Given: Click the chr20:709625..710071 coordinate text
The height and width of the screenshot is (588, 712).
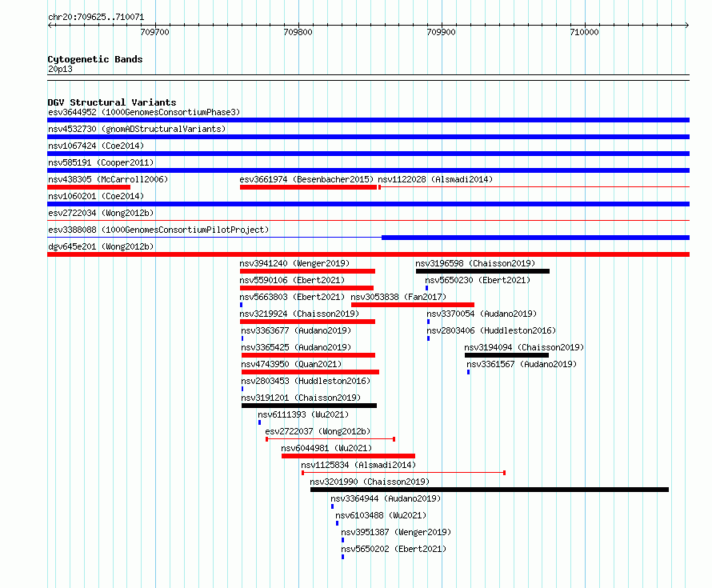Looking at the screenshot, I should 96,18.
